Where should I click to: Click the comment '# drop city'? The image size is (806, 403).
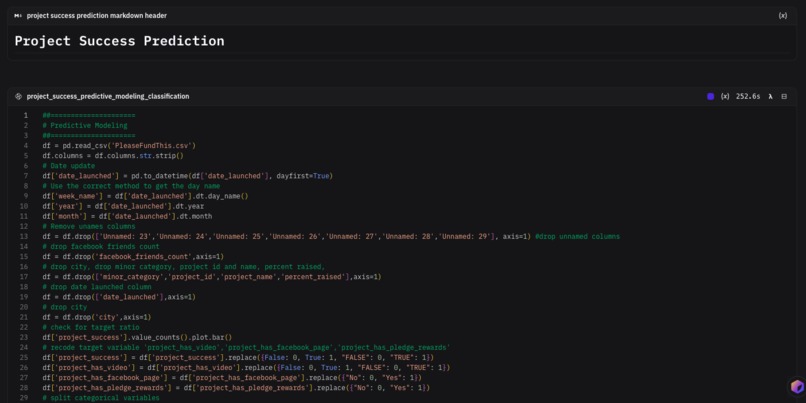(x=65, y=307)
